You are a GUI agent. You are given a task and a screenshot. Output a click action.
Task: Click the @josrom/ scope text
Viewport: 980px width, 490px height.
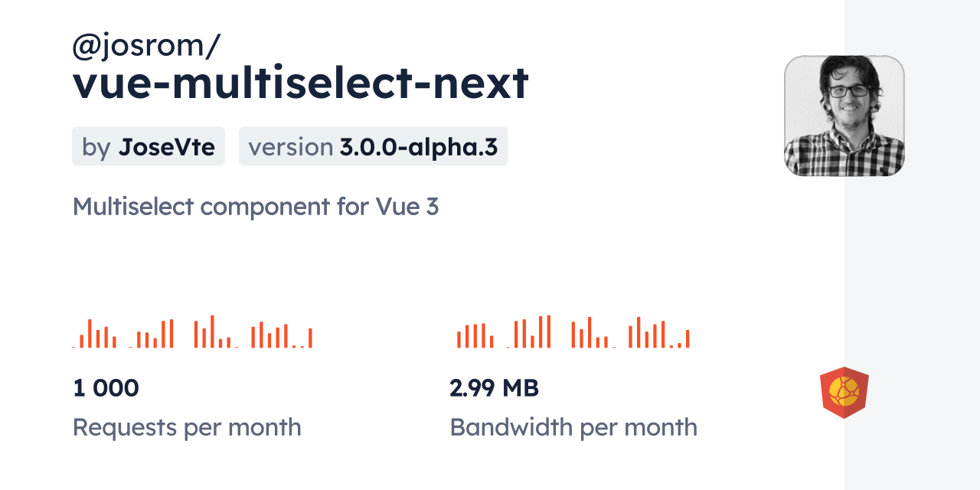click(146, 47)
